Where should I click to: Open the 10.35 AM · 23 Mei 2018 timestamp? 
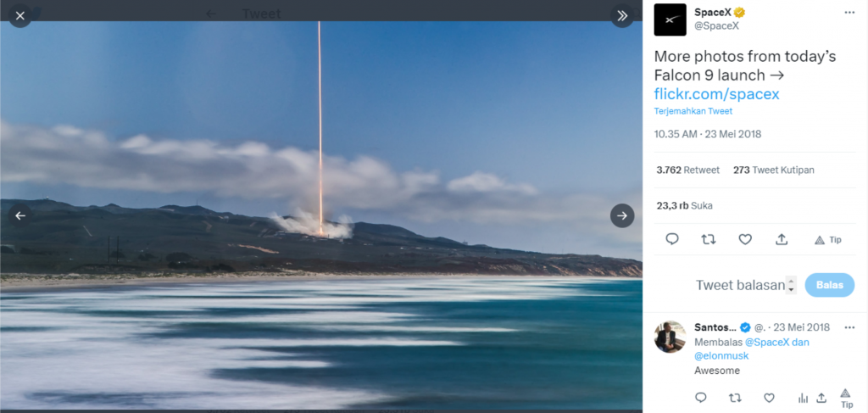[x=708, y=134]
